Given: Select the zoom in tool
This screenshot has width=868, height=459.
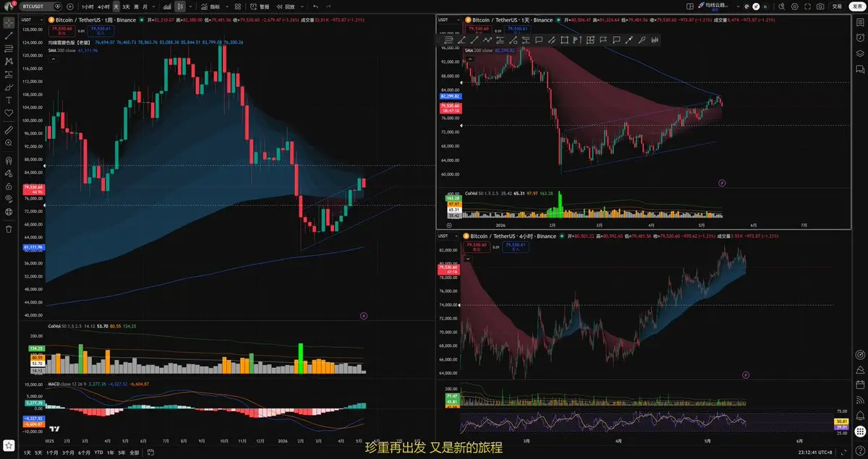Looking at the screenshot, I should [x=9, y=144].
